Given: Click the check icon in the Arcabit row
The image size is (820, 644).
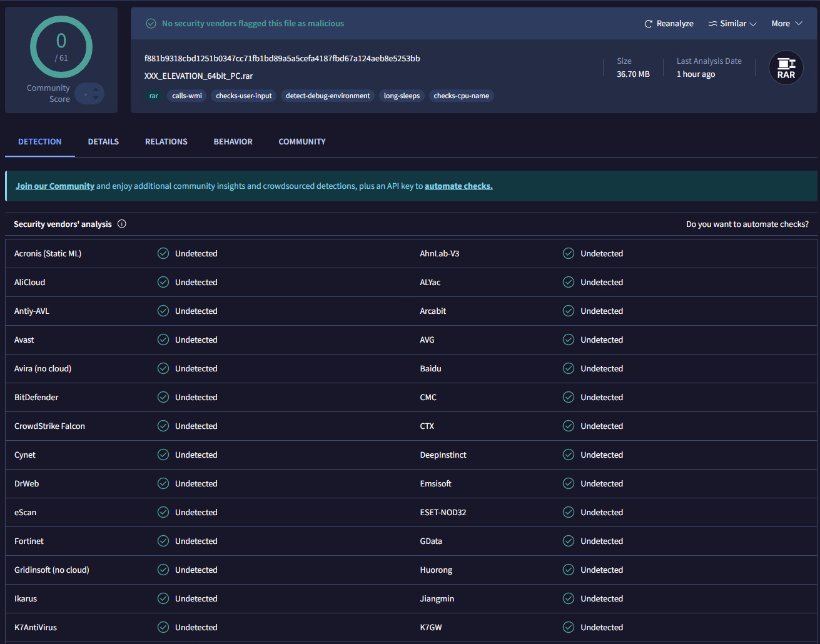Looking at the screenshot, I should (569, 311).
